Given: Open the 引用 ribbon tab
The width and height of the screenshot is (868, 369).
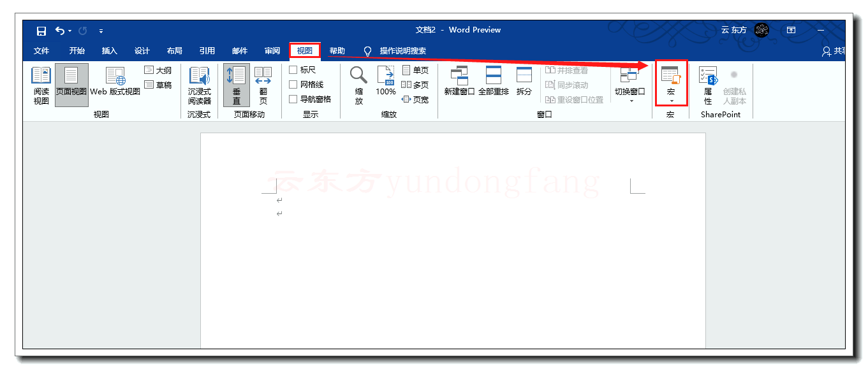Looking at the screenshot, I should tap(207, 51).
